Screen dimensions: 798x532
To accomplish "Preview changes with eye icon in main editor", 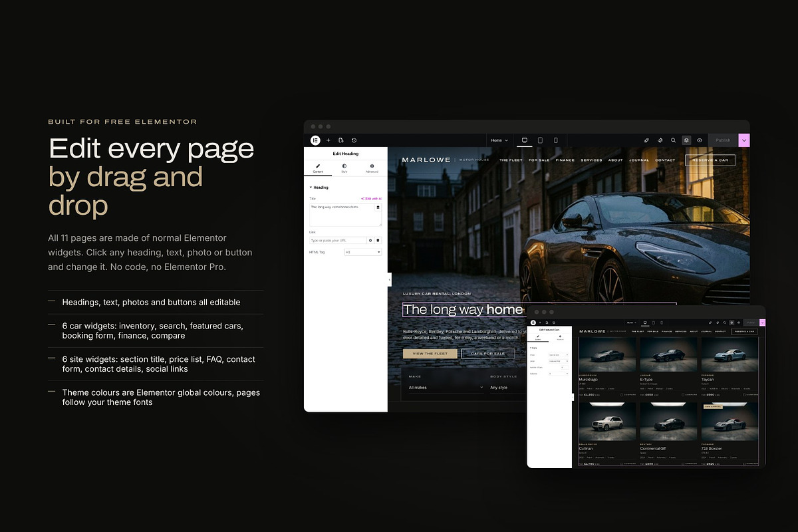I will 700,140.
